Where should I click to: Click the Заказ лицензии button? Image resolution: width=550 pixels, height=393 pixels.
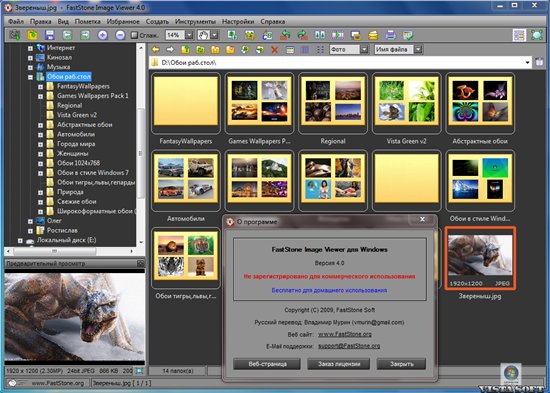(x=338, y=364)
